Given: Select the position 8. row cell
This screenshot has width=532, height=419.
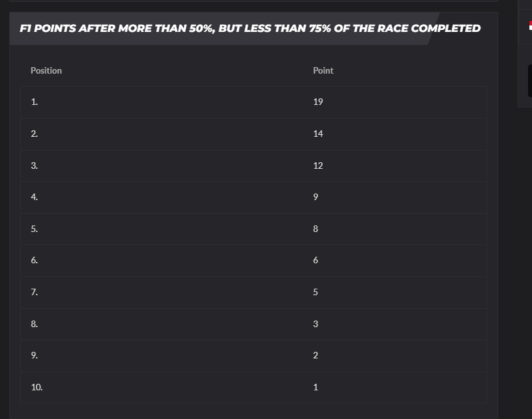Looking at the screenshot, I should coord(35,324).
